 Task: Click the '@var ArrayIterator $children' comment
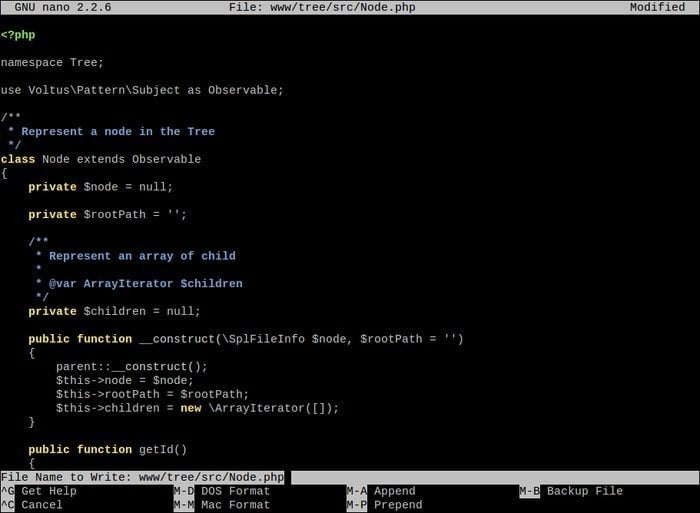click(x=146, y=284)
